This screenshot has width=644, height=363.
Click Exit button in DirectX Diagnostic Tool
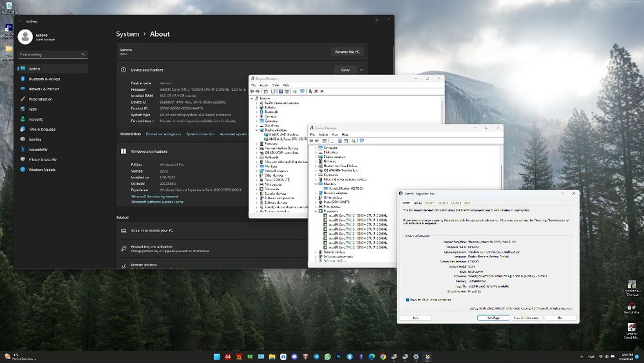(x=560, y=318)
